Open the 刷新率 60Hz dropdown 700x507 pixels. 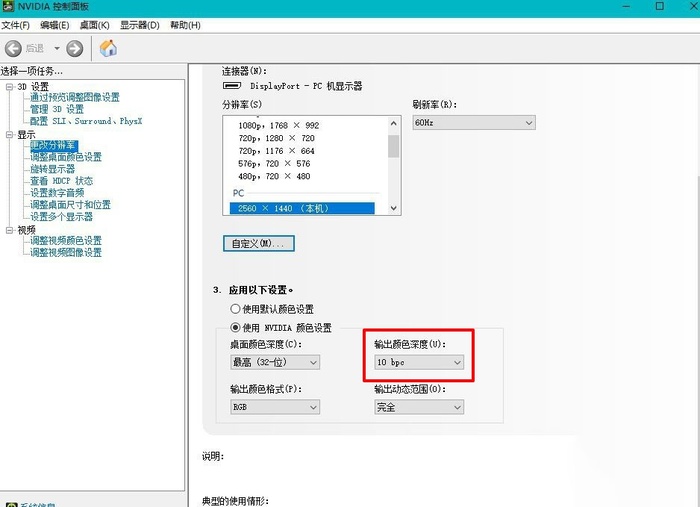473,122
